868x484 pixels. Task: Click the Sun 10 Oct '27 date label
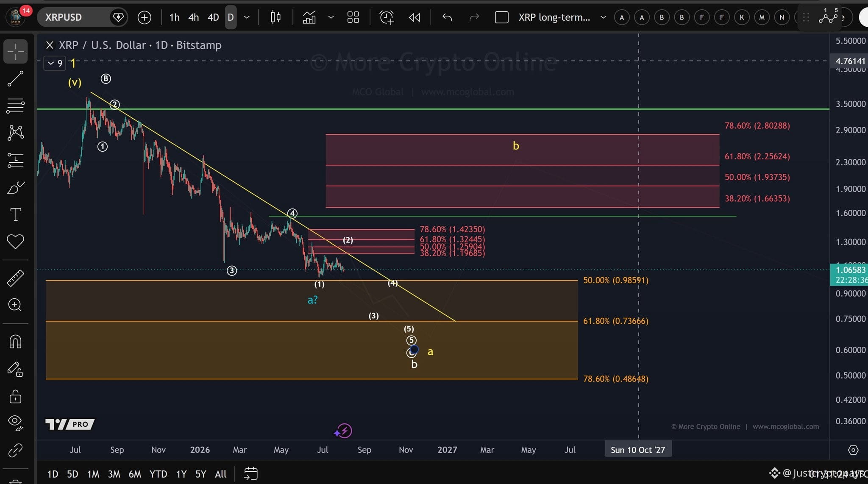[638, 450]
